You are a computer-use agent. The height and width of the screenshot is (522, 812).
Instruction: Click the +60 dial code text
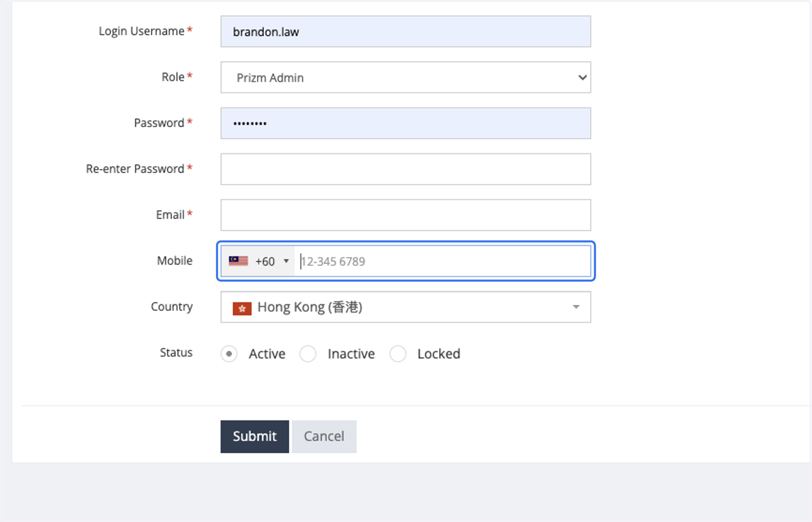coord(265,261)
